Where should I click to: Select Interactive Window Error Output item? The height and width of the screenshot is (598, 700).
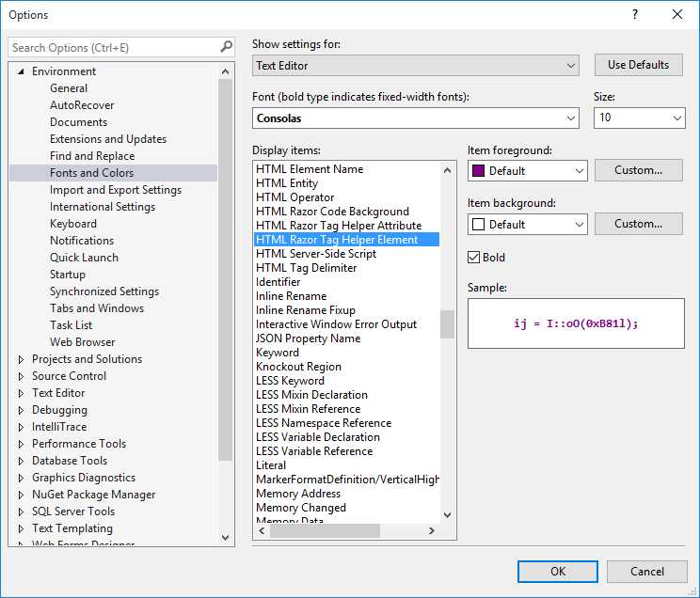pyautogui.click(x=336, y=324)
